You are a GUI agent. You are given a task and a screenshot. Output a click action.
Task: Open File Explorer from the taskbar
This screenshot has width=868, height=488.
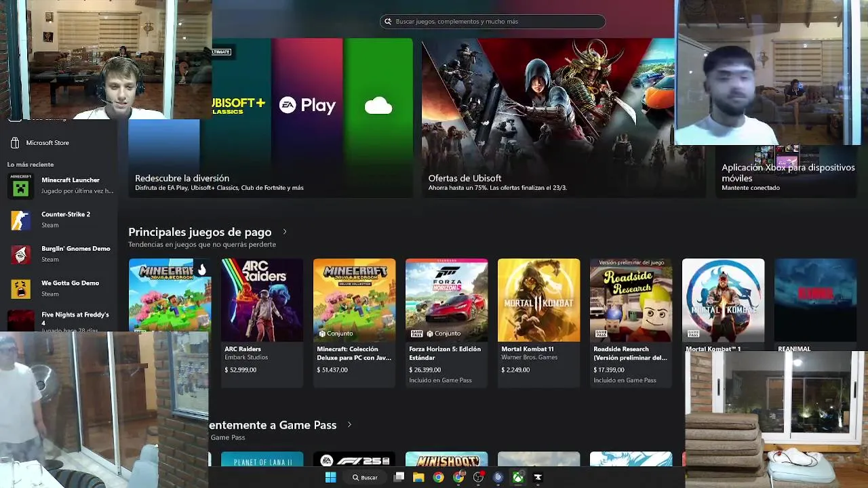(x=418, y=477)
